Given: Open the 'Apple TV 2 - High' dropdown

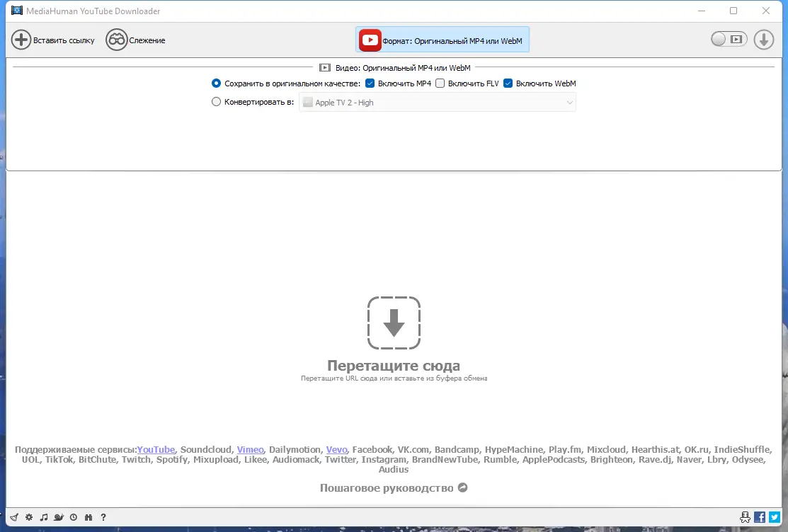Looking at the screenshot, I should pyautogui.click(x=437, y=102).
